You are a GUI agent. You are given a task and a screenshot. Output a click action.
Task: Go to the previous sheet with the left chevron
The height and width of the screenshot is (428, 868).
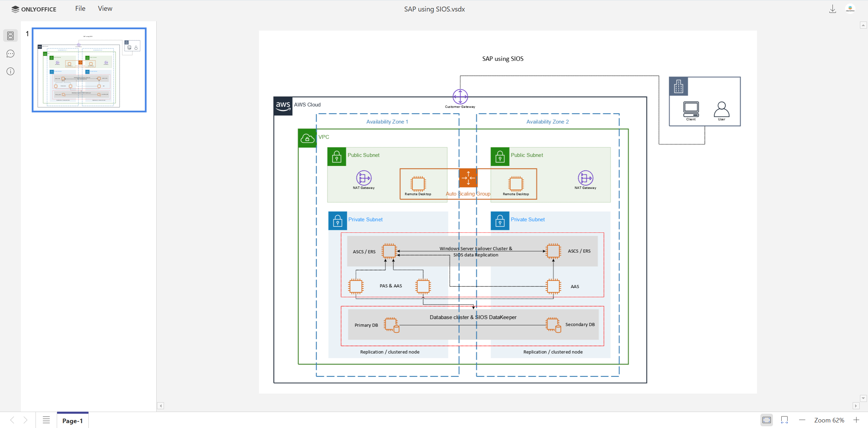pos(12,420)
